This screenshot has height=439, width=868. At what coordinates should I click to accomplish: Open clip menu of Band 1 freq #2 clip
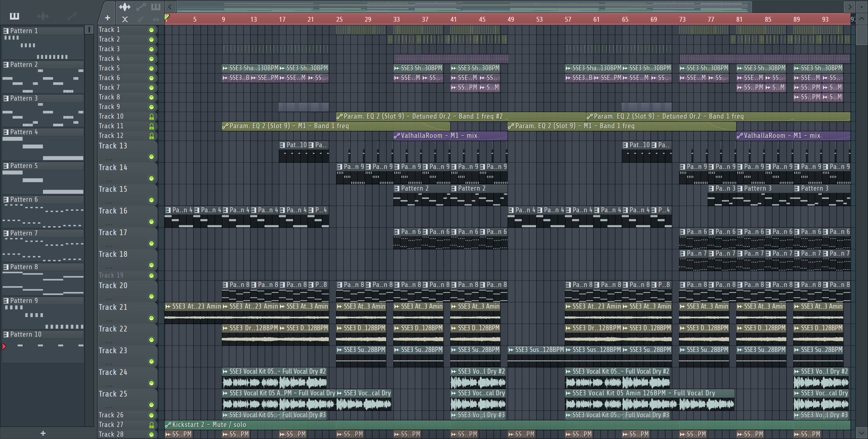point(340,117)
